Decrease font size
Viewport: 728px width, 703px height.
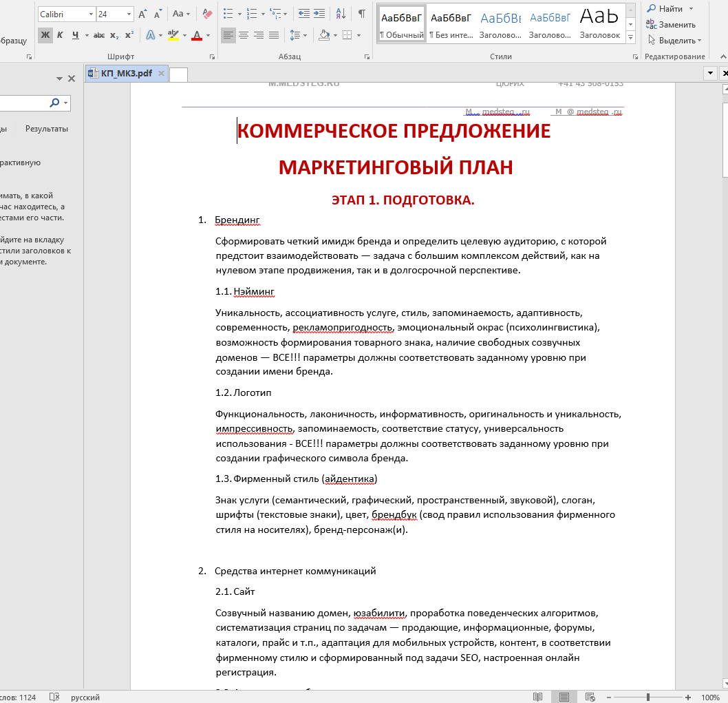[x=158, y=14]
